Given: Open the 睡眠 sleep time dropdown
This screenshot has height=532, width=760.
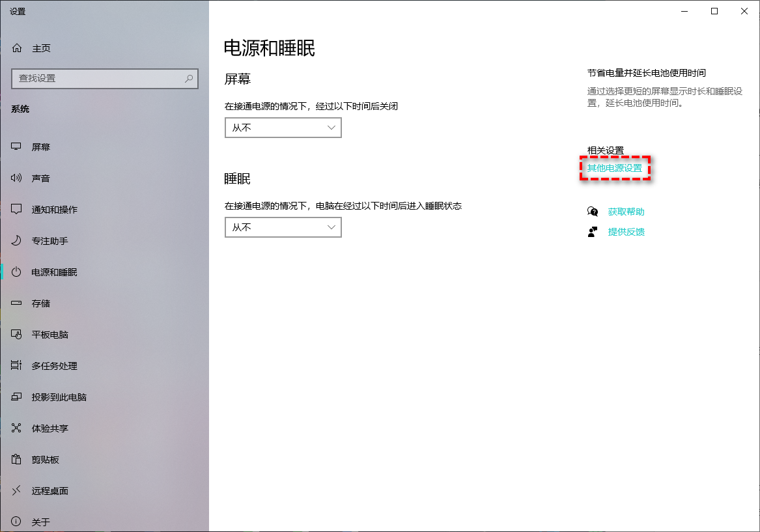Looking at the screenshot, I should [x=283, y=227].
